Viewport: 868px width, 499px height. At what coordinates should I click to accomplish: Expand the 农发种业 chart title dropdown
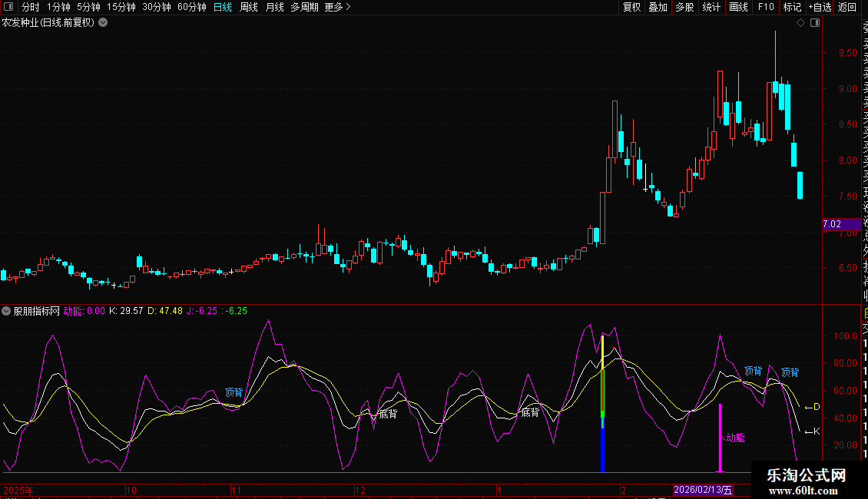[x=103, y=23]
